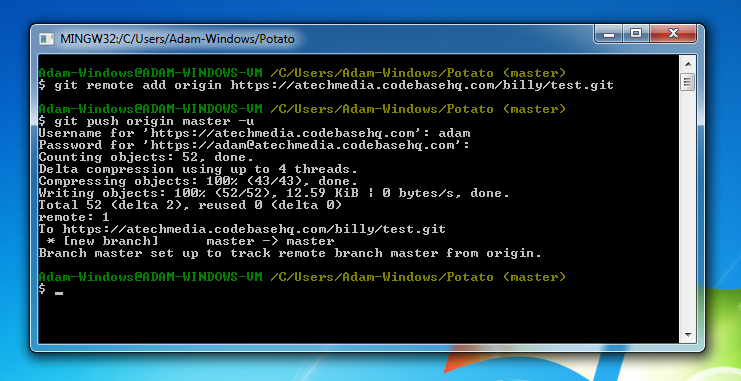Click the 'remote: 1' output line
This screenshot has width=741, height=381.
74,217
